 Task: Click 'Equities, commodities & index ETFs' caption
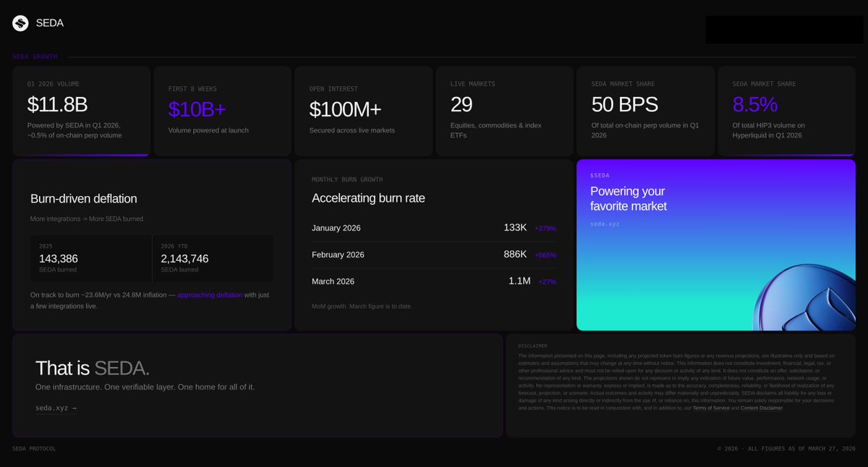point(496,130)
